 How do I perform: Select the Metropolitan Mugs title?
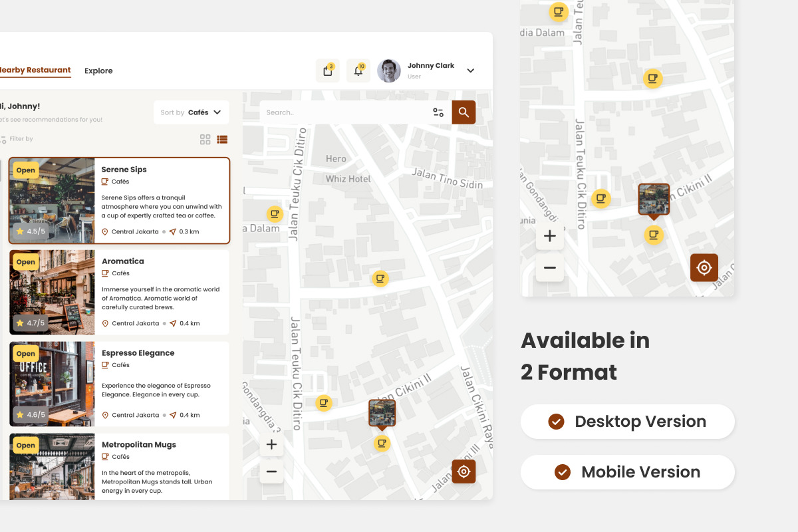(138, 445)
